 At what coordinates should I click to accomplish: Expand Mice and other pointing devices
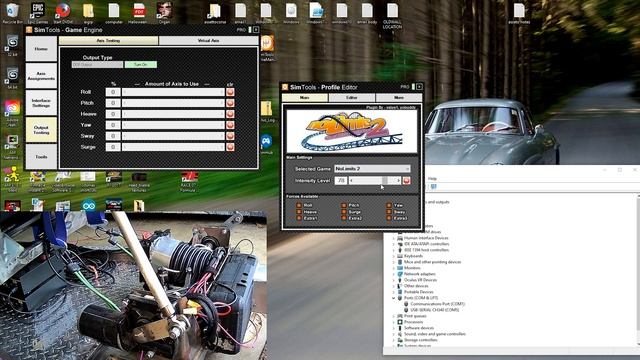coord(393,262)
